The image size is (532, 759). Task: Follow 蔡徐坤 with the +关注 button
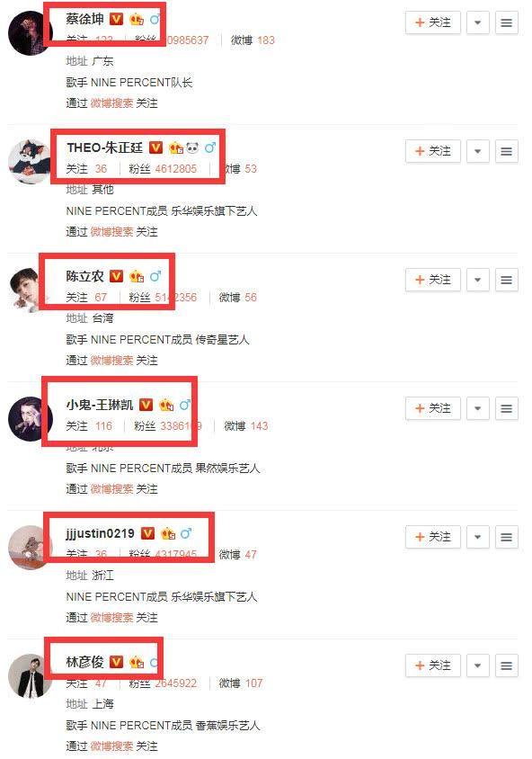(x=433, y=22)
